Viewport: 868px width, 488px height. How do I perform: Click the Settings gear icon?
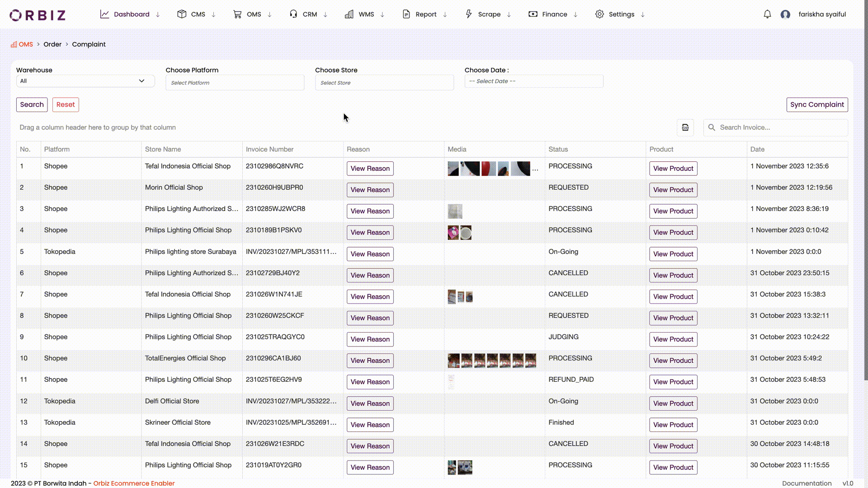pyautogui.click(x=600, y=14)
